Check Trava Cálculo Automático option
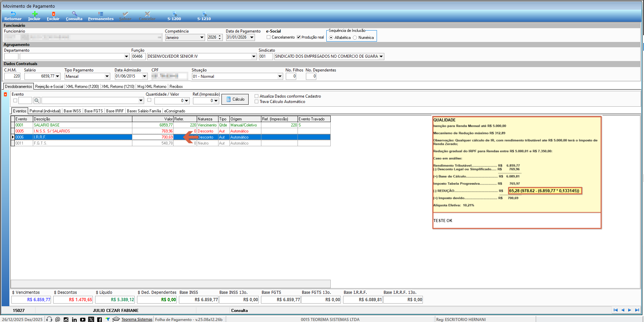 point(257,102)
